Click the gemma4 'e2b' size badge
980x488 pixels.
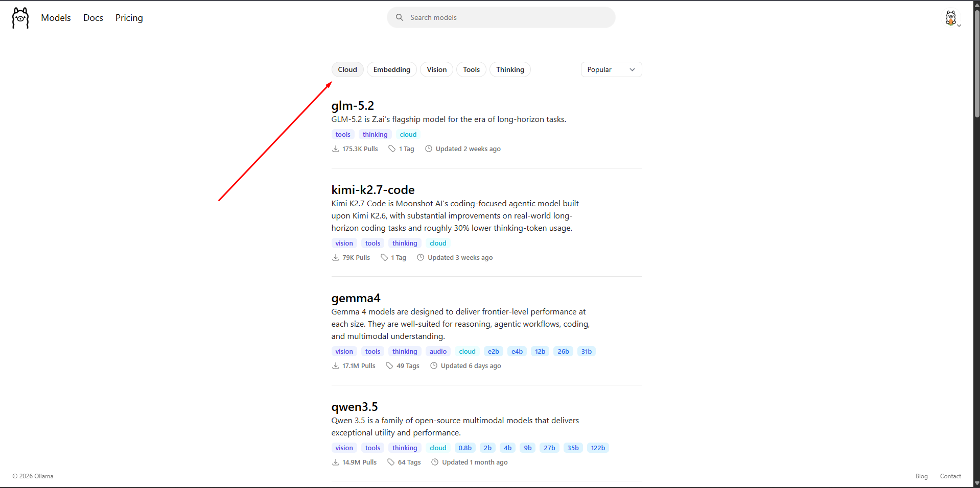point(494,352)
